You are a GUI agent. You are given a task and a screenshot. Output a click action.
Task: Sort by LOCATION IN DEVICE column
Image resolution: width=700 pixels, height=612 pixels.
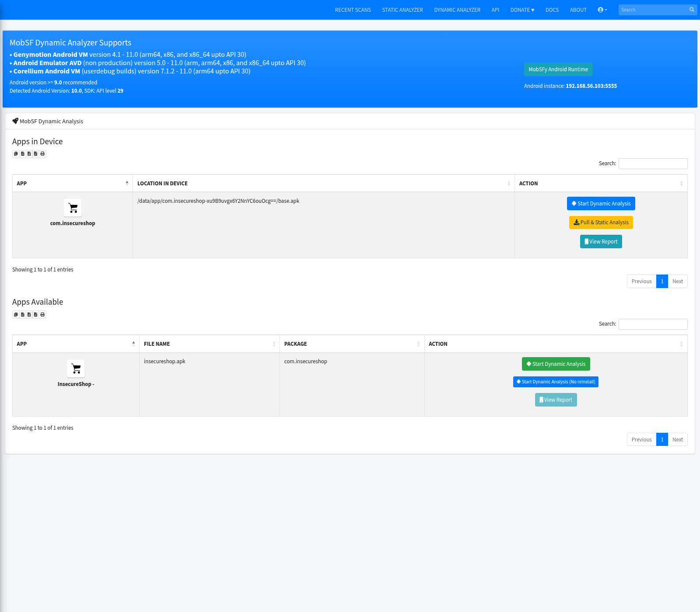coord(324,184)
